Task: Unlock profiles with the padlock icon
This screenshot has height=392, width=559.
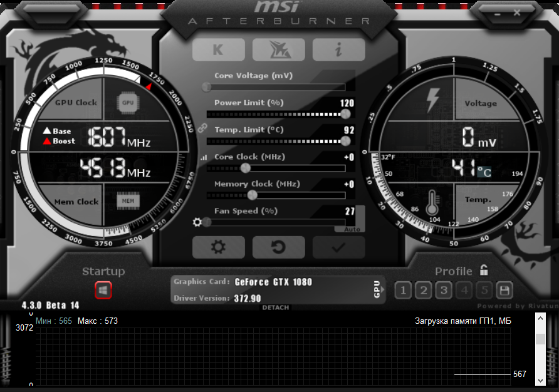Action: tap(483, 270)
